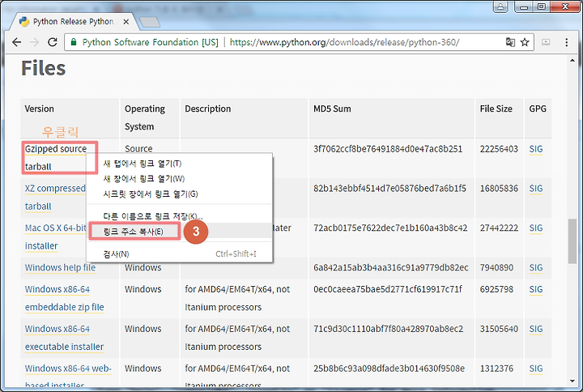Click file size 7940890
Viewport: 583px width, 392px height.
(x=496, y=267)
